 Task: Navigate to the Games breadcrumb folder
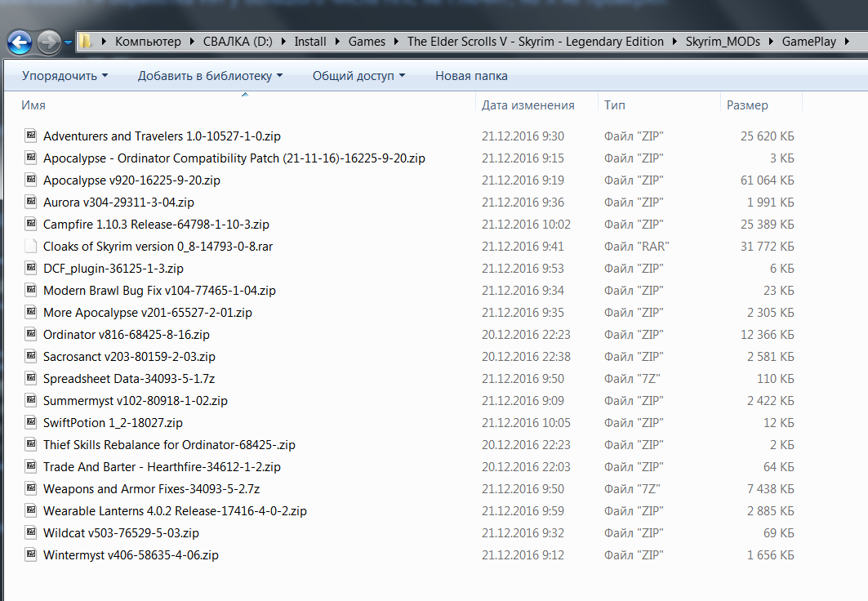pos(367,42)
